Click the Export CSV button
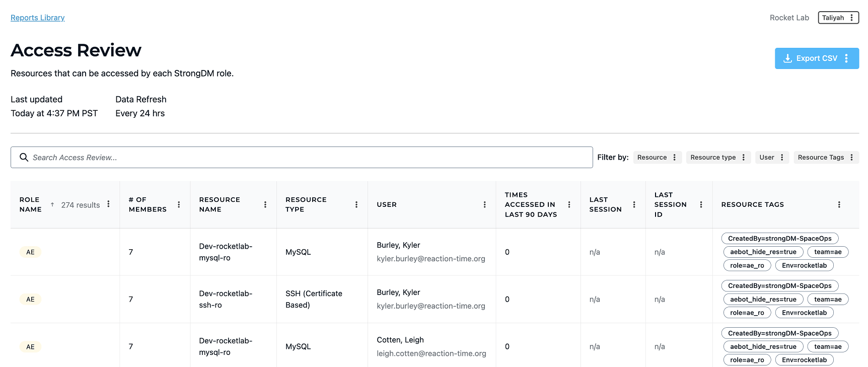 click(810, 58)
